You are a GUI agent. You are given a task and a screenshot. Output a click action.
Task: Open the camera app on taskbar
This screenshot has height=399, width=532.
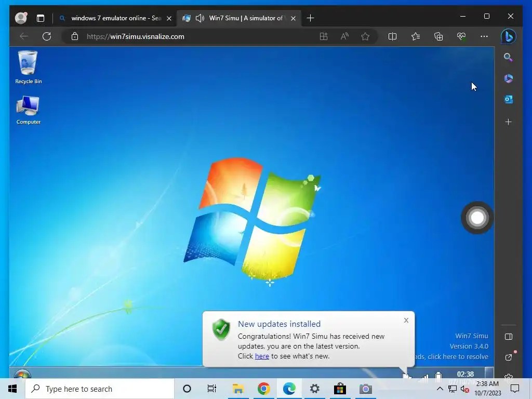pyautogui.click(x=365, y=389)
